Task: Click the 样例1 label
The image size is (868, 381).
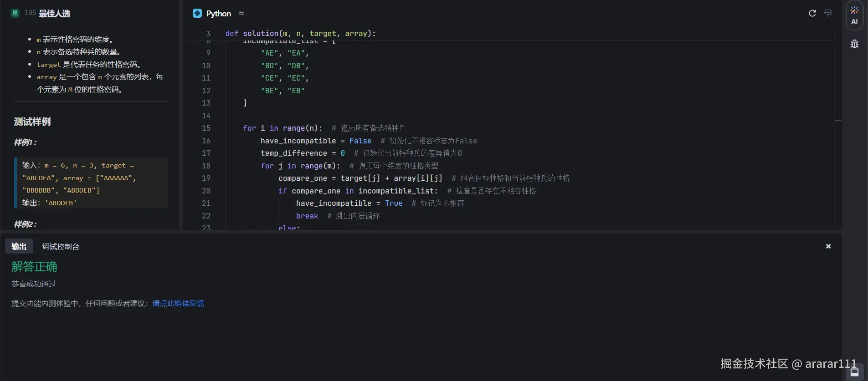Action: tap(25, 142)
